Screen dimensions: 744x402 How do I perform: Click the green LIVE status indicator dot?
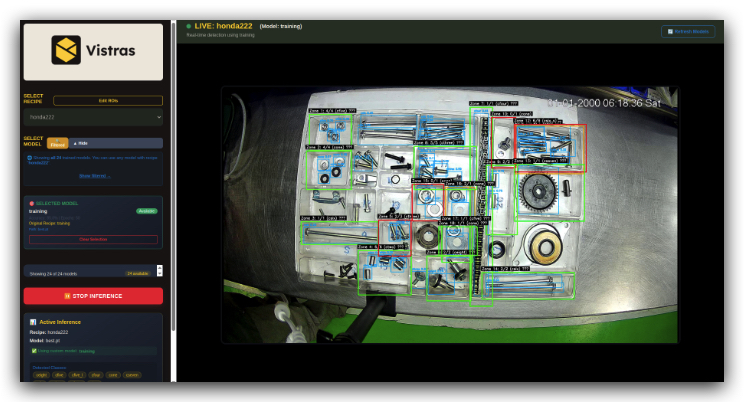pyautogui.click(x=188, y=26)
